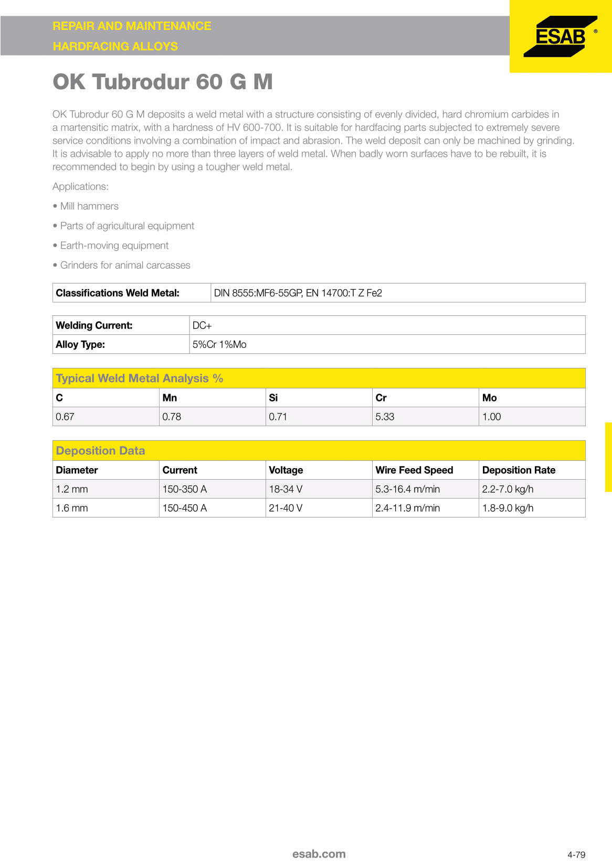Click the chromium value '5.33'
Screen dimensions: 612x868
[426, 417]
